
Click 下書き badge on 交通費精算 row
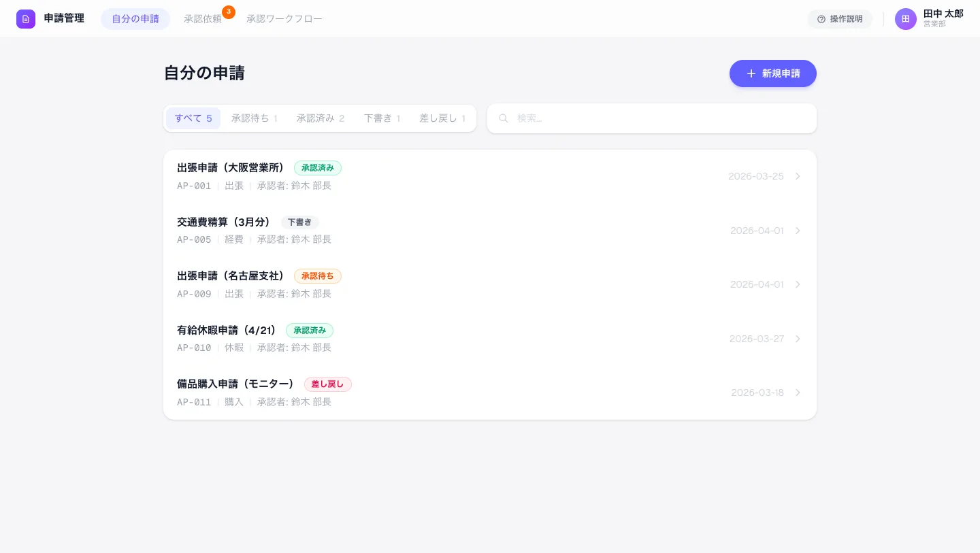300,222
